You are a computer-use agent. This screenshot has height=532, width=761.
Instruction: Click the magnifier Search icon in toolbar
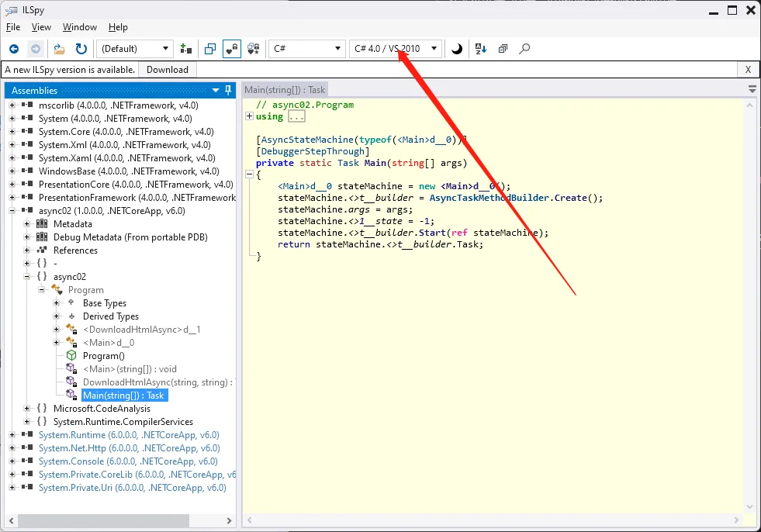(x=524, y=49)
